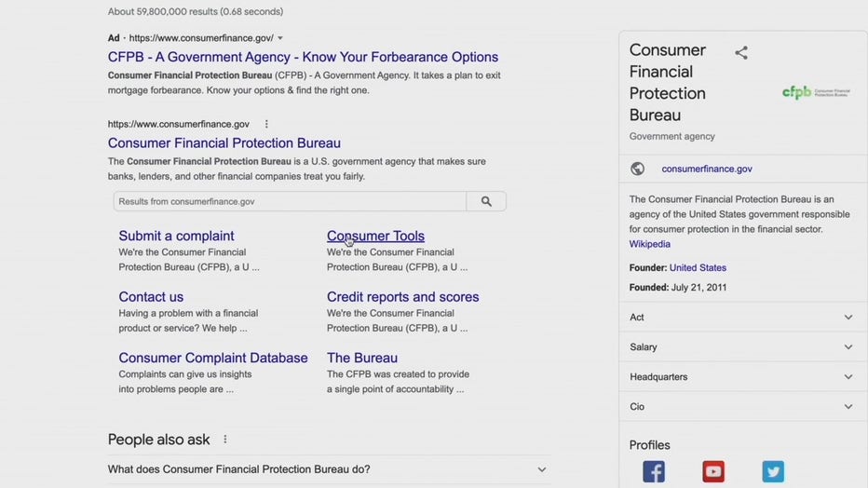Expand the Act section
Viewport: 868px width, 488px height.
[x=848, y=318]
